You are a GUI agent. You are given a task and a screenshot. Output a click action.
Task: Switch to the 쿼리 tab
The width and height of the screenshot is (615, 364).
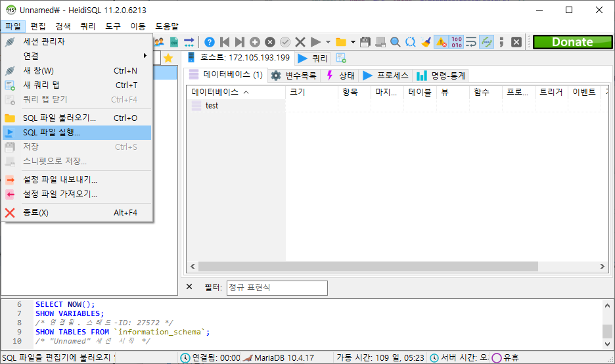click(313, 58)
